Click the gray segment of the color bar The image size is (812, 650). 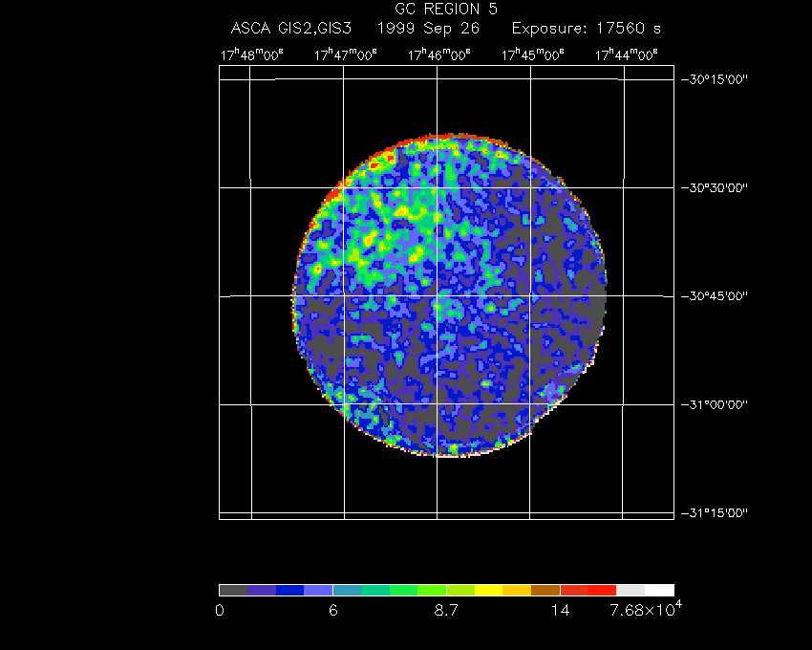tap(233, 590)
